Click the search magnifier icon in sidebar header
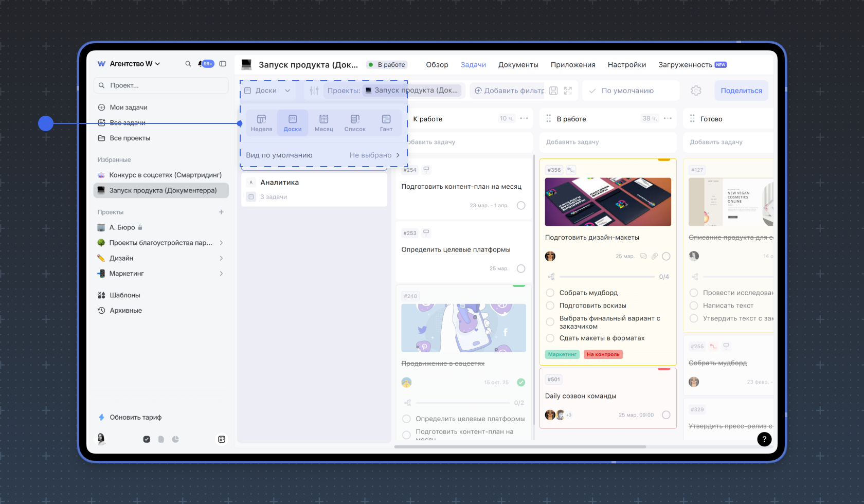The height and width of the screenshot is (504, 864). (188, 64)
